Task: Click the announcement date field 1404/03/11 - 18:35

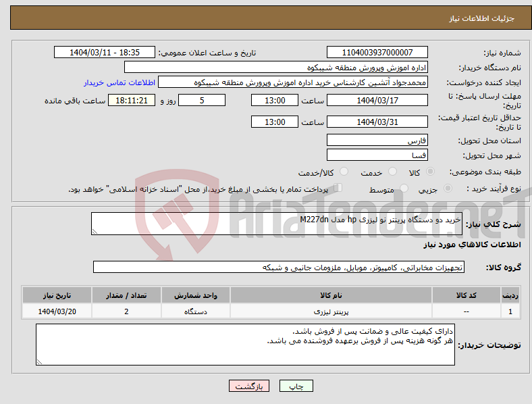Action: [x=105, y=53]
